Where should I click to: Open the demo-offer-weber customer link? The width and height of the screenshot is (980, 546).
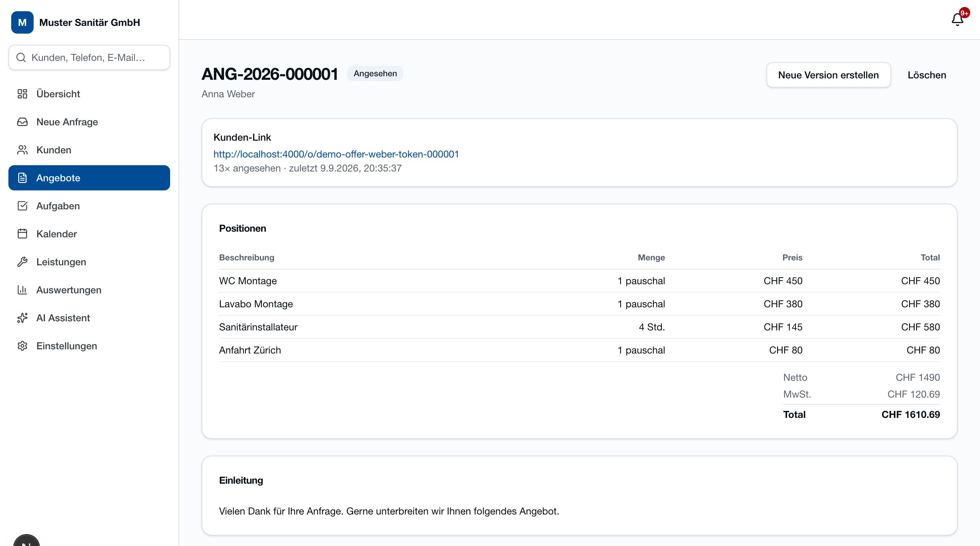[336, 154]
